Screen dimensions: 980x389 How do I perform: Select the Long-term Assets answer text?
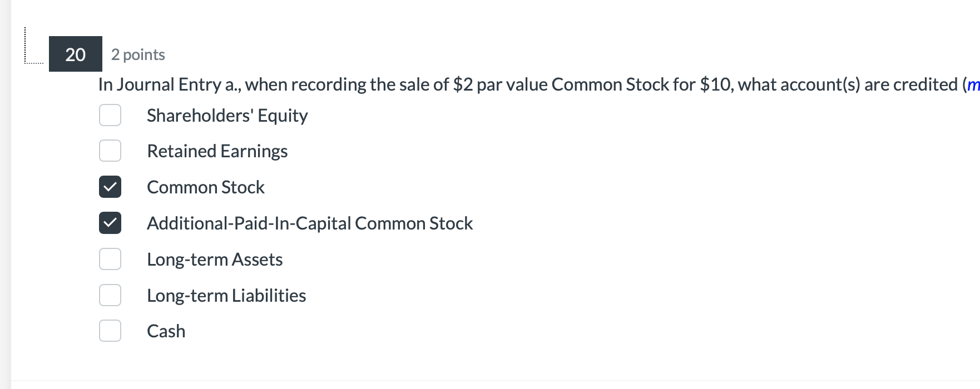pos(215,259)
